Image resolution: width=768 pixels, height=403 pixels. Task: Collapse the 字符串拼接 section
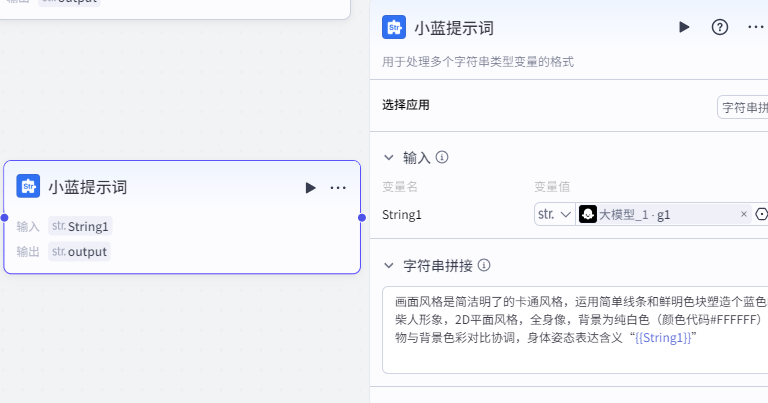pos(389,265)
